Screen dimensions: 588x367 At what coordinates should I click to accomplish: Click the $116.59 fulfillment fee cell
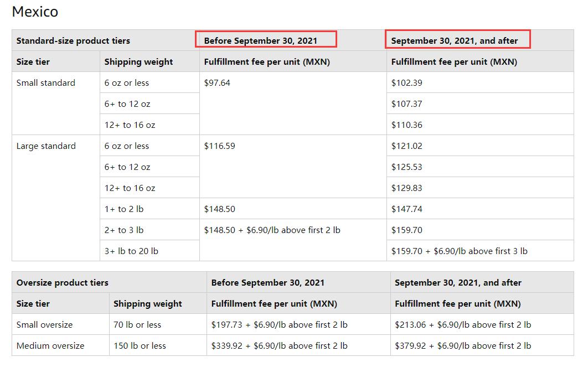point(219,146)
